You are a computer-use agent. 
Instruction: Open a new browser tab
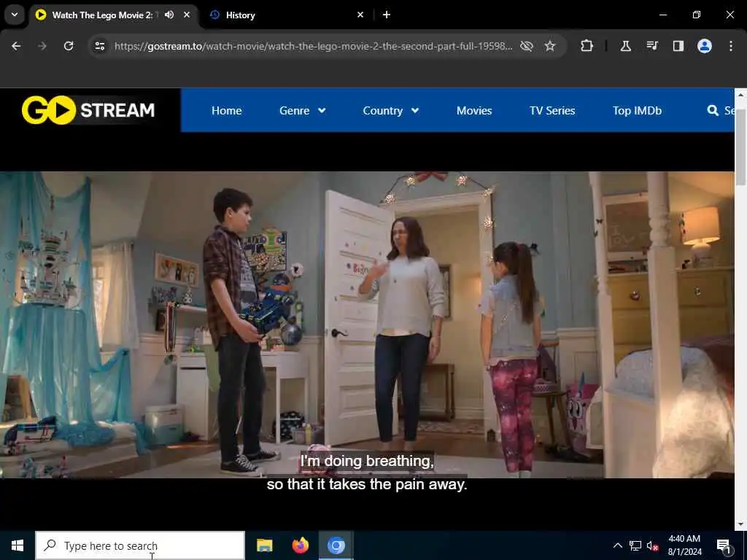click(x=387, y=15)
